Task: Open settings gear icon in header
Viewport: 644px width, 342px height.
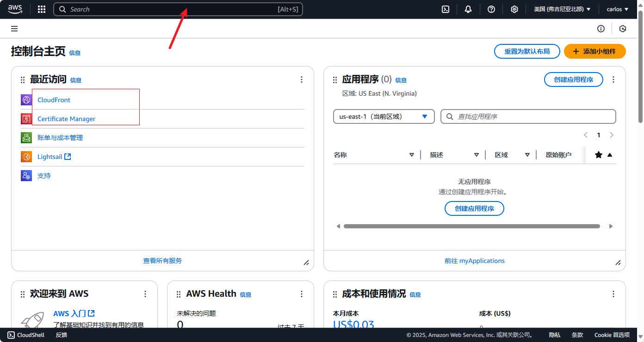Action: pos(514,9)
